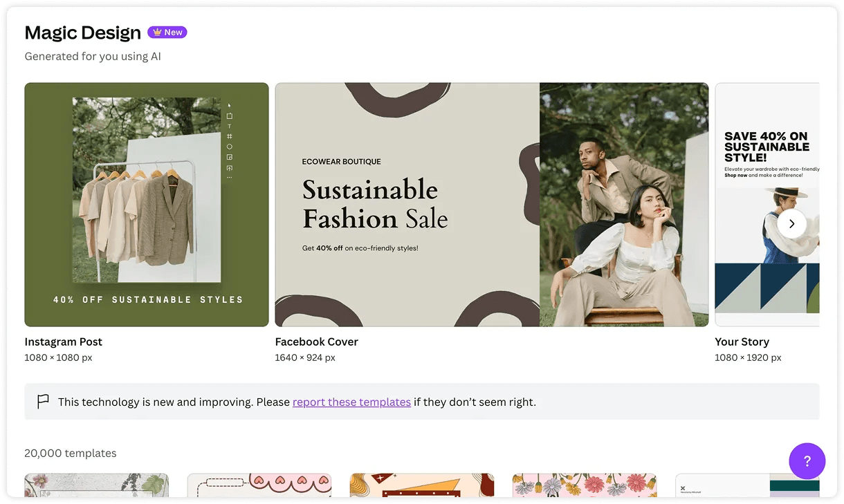Open the pink floral flowers template

pyautogui.click(x=585, y=485)
